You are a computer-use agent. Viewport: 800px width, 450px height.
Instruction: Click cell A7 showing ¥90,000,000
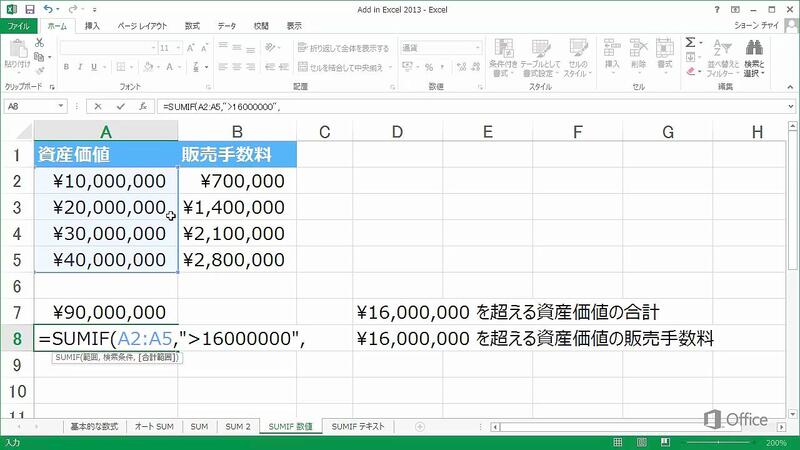coord(106,312)
